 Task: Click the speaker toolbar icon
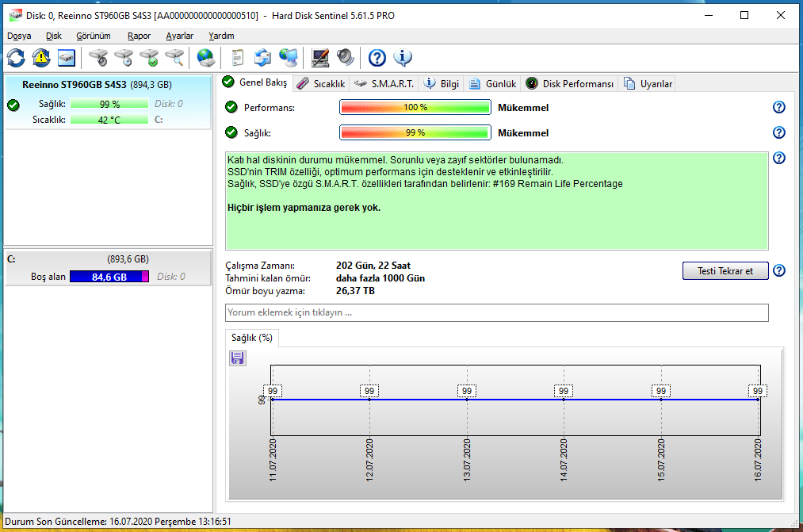[345, 58]
